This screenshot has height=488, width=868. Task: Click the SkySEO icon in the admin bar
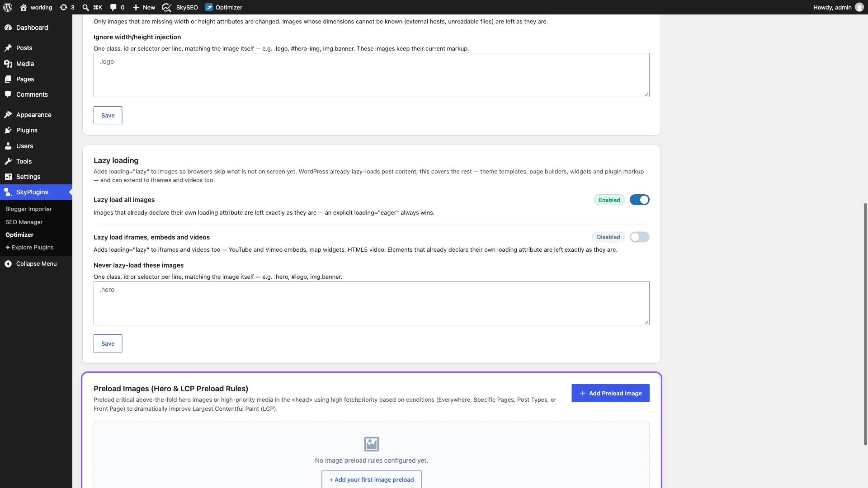click(167, 7)
